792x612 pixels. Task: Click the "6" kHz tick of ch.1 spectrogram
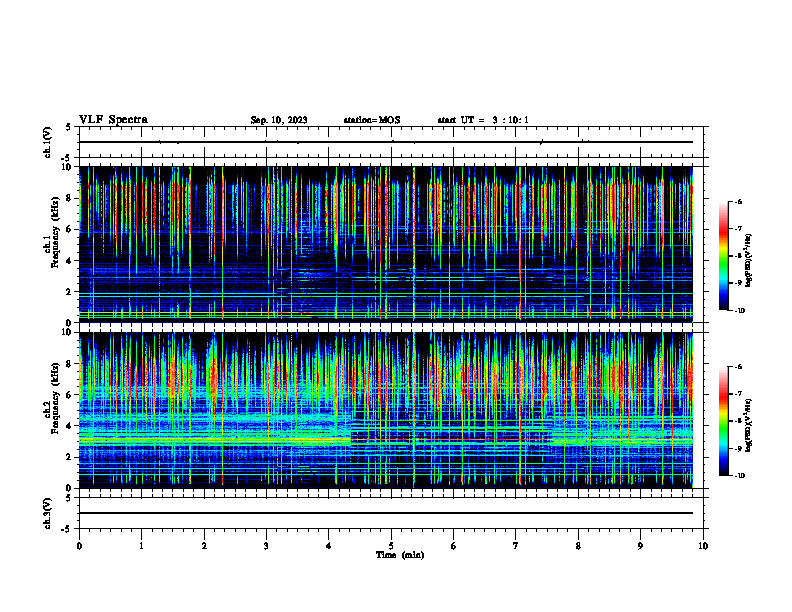coord(71,230)
